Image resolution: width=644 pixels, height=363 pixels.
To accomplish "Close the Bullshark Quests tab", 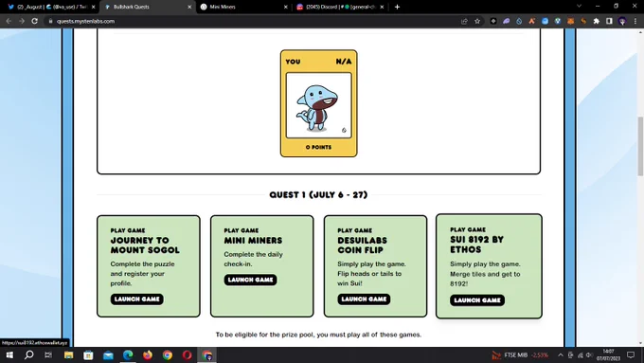I will point(189,7).
